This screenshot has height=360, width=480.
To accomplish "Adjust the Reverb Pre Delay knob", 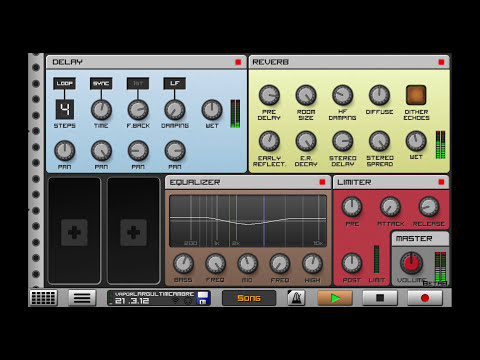I will point(269,95).
